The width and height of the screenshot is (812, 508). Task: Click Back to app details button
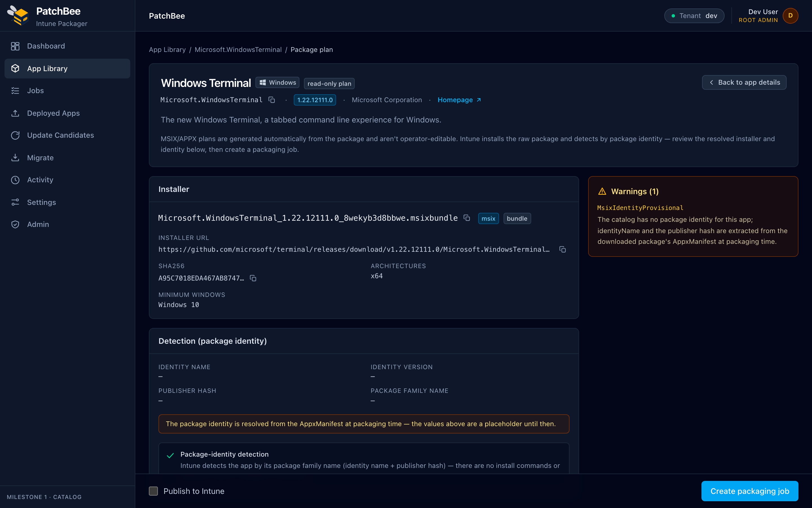(x=744, y=82)
